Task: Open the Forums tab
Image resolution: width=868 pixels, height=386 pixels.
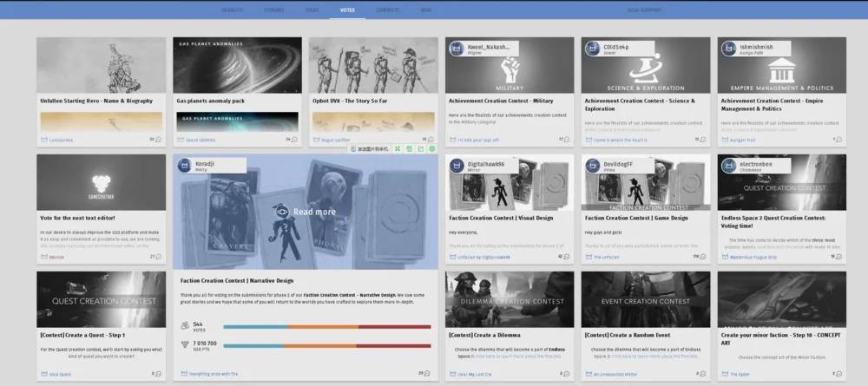Action: click(x=274, y=10)
